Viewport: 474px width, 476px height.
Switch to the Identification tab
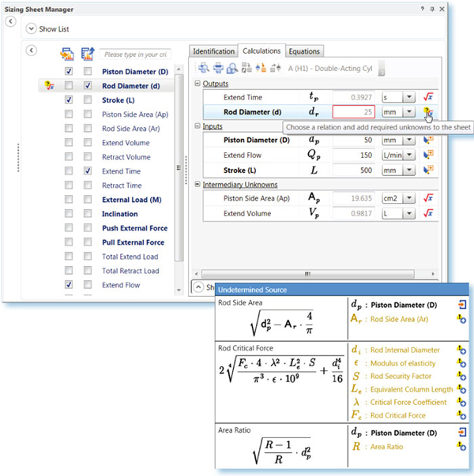coord(213,51)
